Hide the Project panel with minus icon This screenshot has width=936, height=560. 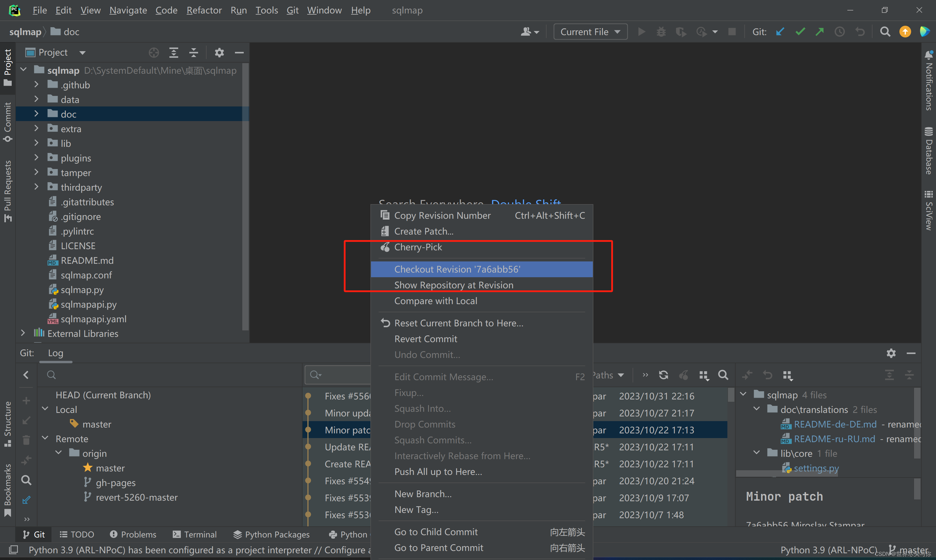click(x=239, y=52)
